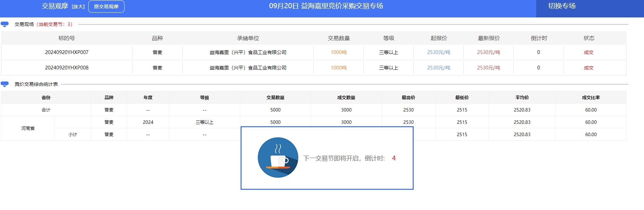Select lot number 20240920YHXP008
This screenshot has height=210, width=644.
(67, 68)
